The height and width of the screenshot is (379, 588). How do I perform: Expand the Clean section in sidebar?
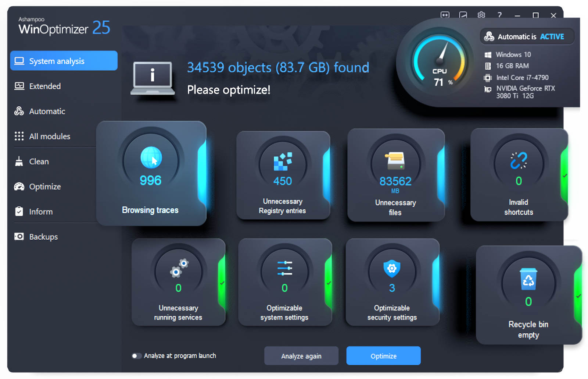tap(39, 162)
